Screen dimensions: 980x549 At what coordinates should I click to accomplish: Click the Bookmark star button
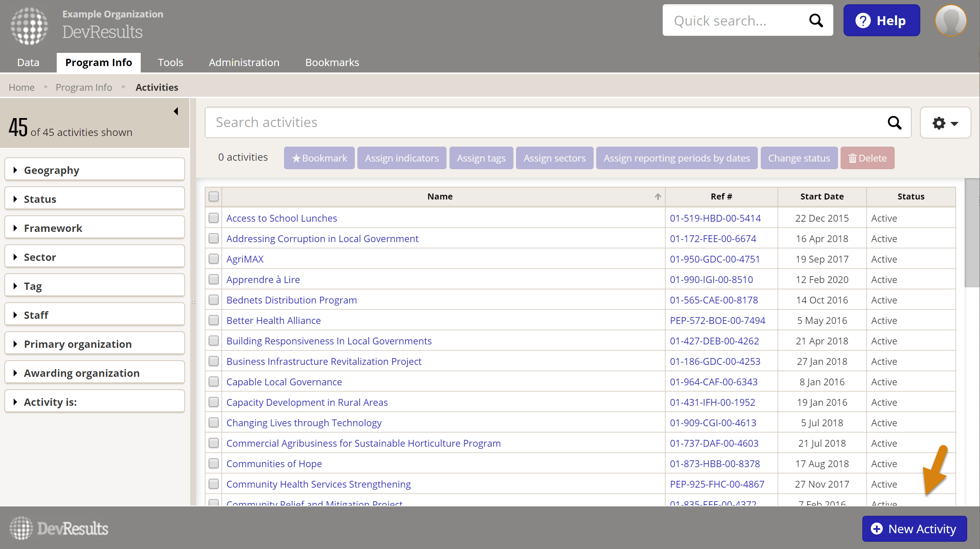(x=319, y=158)
